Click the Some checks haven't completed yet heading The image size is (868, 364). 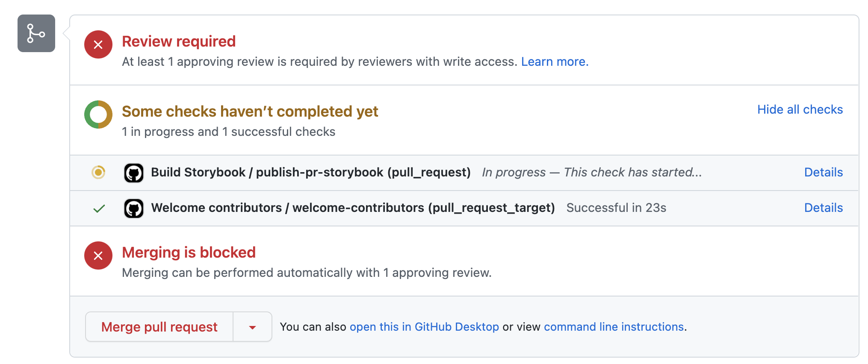[x=250, y=112]
